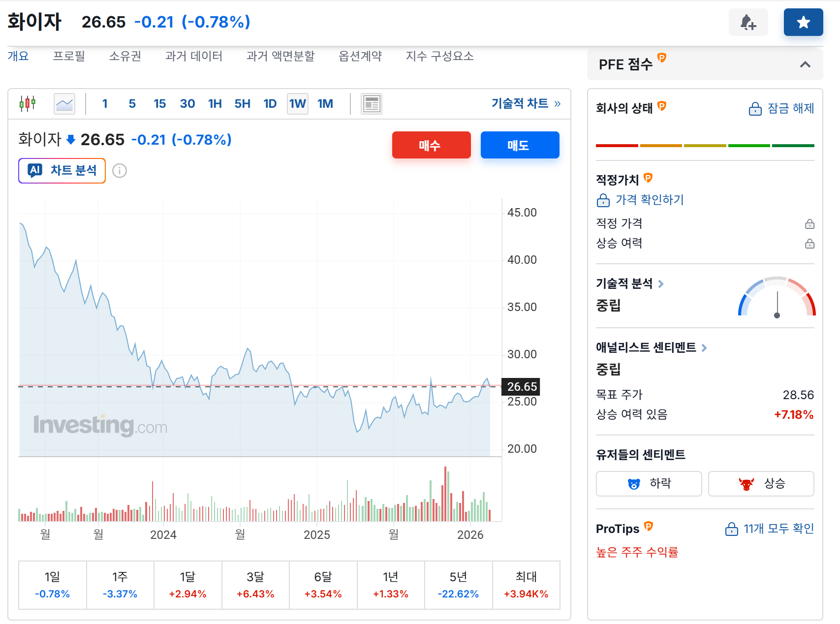This screenshot has height=624, width=840.
Task: Select the 1W interval
Action: point(297,103)
